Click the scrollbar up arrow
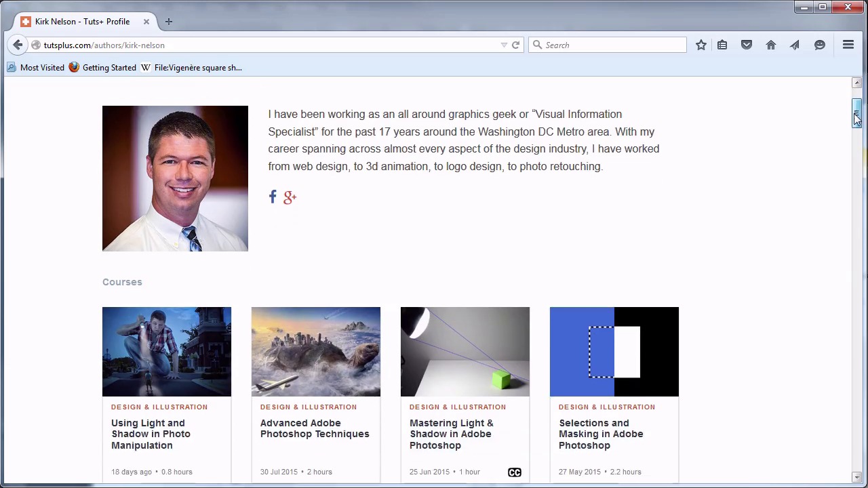Image resolution: width=868 pixels, height=488 pixels. coord(857,83)
